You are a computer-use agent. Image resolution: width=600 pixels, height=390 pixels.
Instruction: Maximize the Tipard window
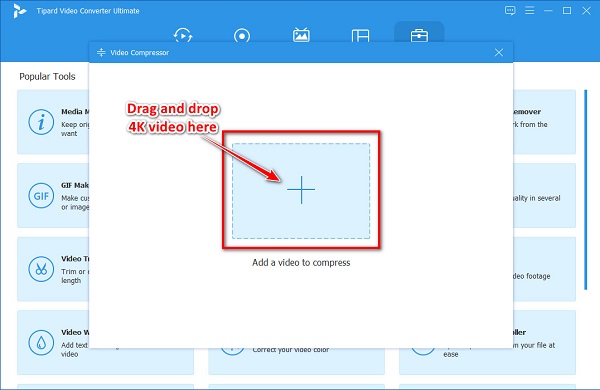567,11
